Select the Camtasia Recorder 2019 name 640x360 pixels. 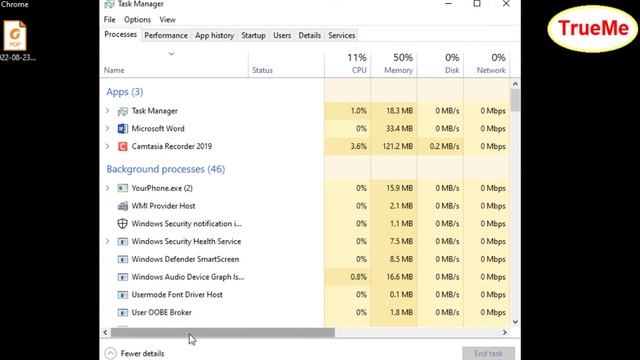click(x=172, y=146)
